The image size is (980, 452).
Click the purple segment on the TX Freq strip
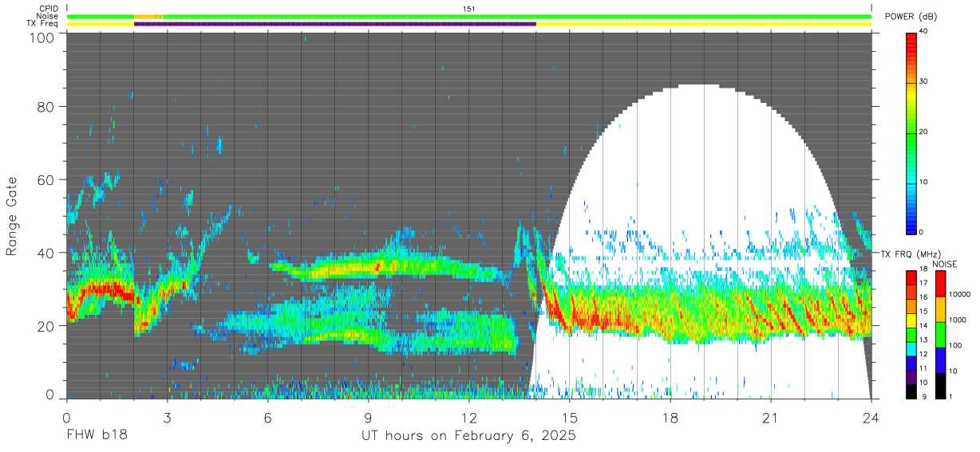[x=335, y=24]
